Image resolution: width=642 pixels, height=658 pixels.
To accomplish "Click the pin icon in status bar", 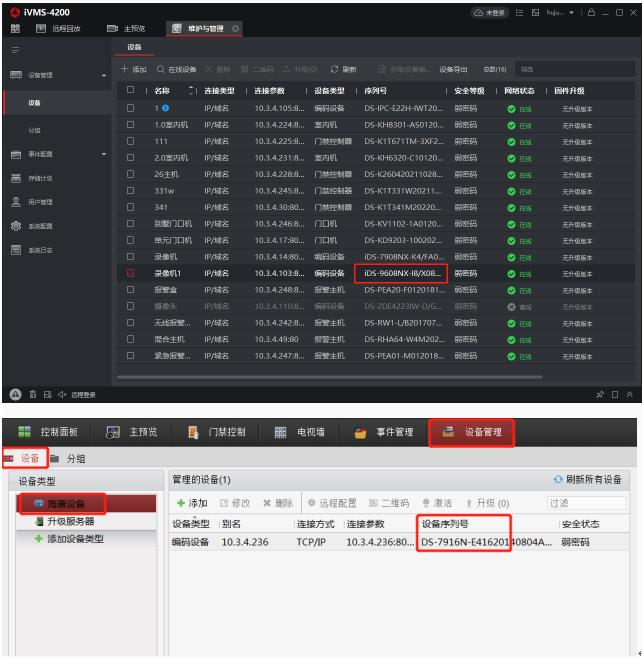I will [x=600, y=394].
